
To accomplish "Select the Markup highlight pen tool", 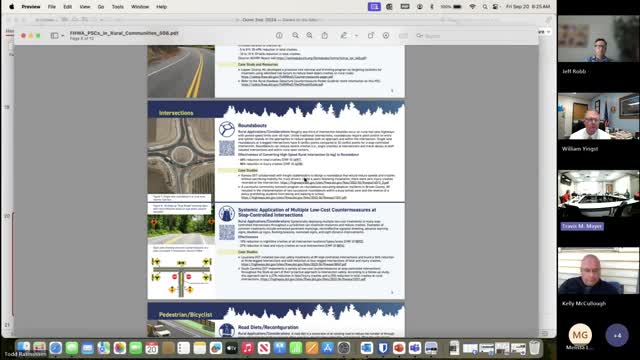I will click(x=344, y=36).
